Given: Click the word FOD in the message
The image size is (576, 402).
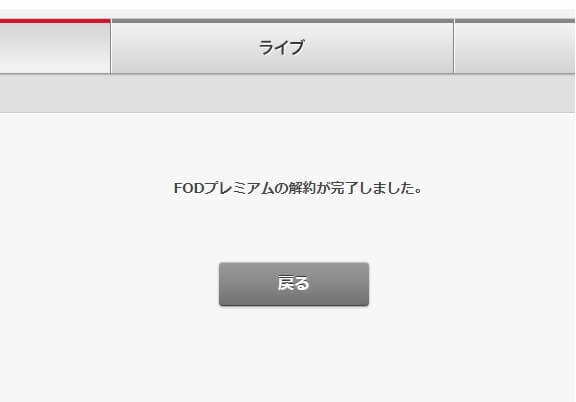Looking at the screenshot, I should pyautogui.click(x=188, y=189).
